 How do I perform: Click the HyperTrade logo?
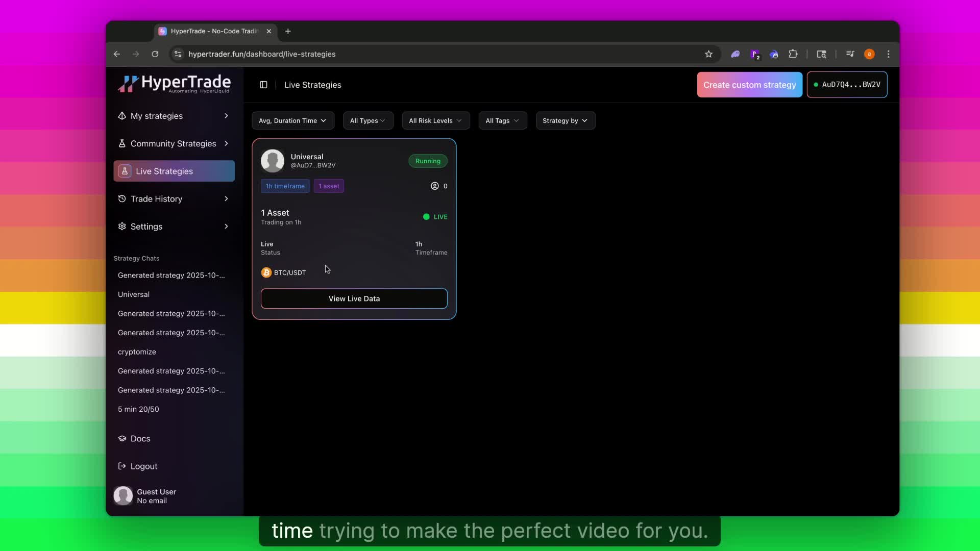tap(174, 84)
